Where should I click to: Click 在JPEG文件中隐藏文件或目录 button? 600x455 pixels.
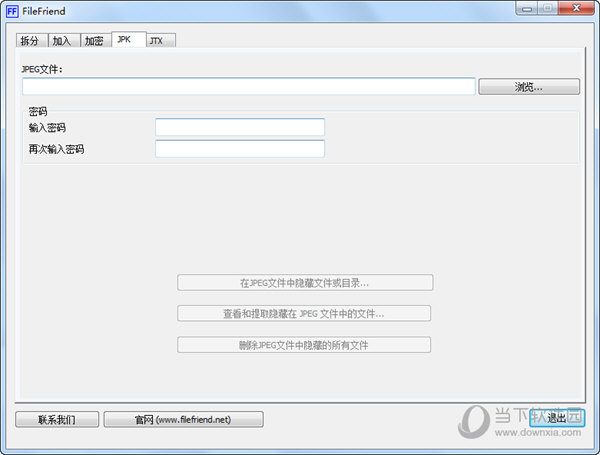(x=305, y=282)
